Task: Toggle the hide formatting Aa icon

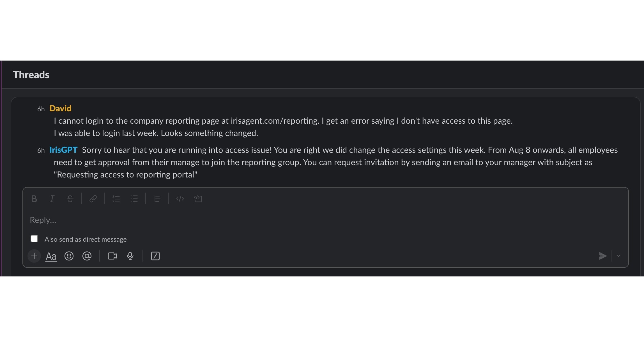Action: tap(51, 256)
